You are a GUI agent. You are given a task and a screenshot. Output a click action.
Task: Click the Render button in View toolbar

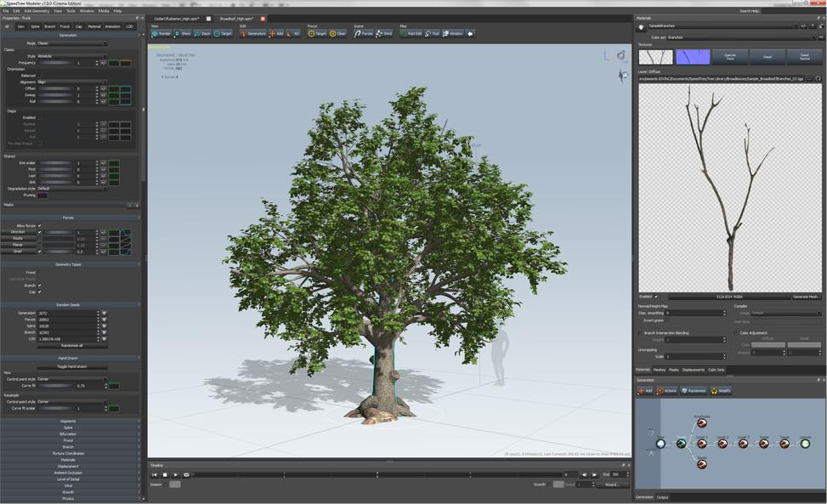pyautogui.click(x=161, y=33)
